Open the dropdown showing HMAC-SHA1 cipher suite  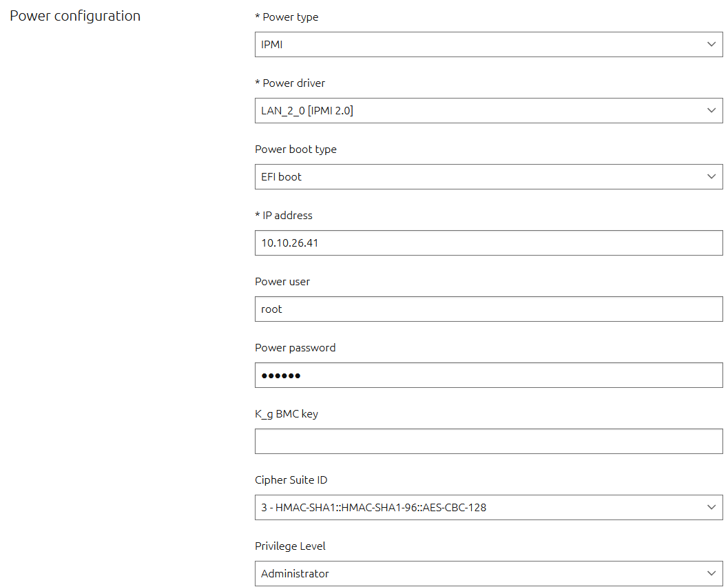click(482, 507)
